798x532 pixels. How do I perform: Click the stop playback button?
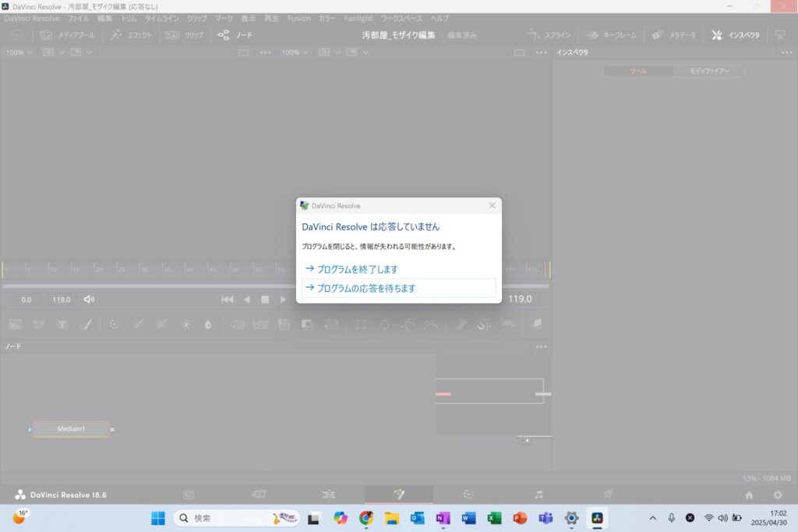coord(265,300)
